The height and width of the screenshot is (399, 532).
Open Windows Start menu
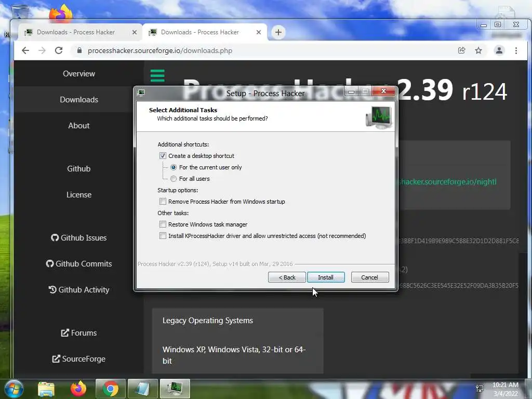[14, 389]
